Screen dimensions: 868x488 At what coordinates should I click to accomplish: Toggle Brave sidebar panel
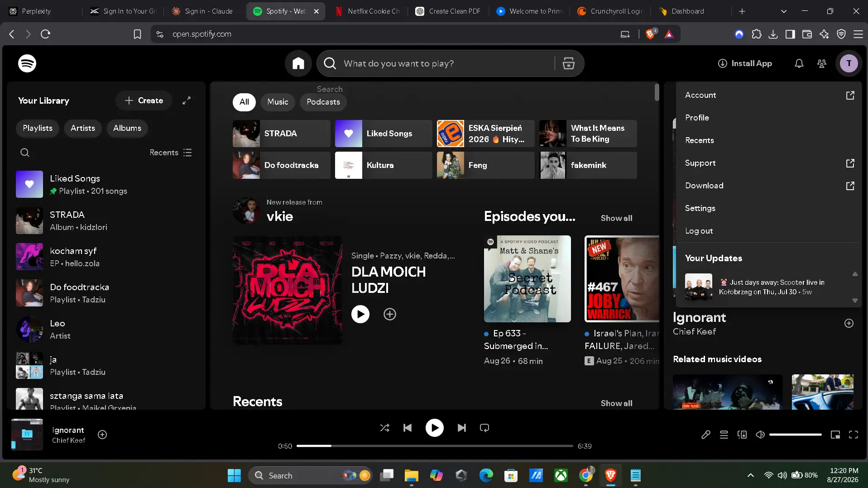[790, 34]
